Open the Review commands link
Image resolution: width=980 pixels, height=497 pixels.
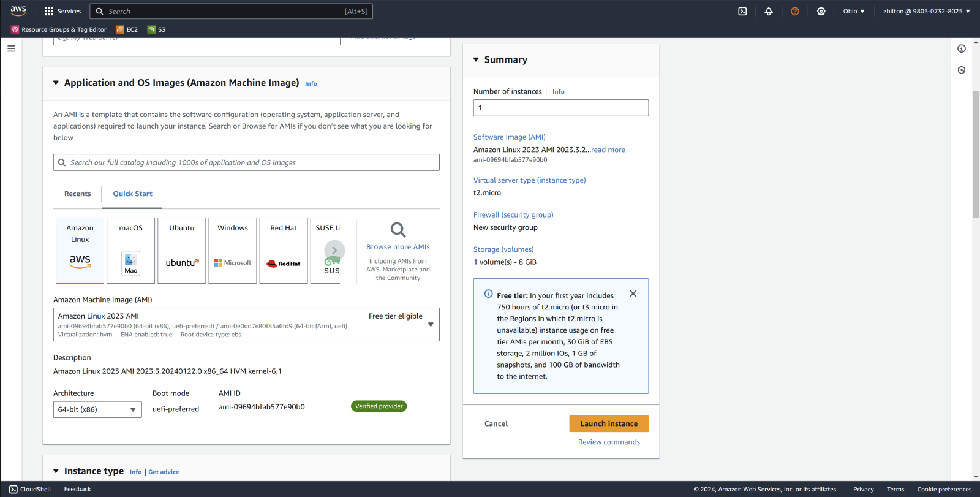coord(609,442)
